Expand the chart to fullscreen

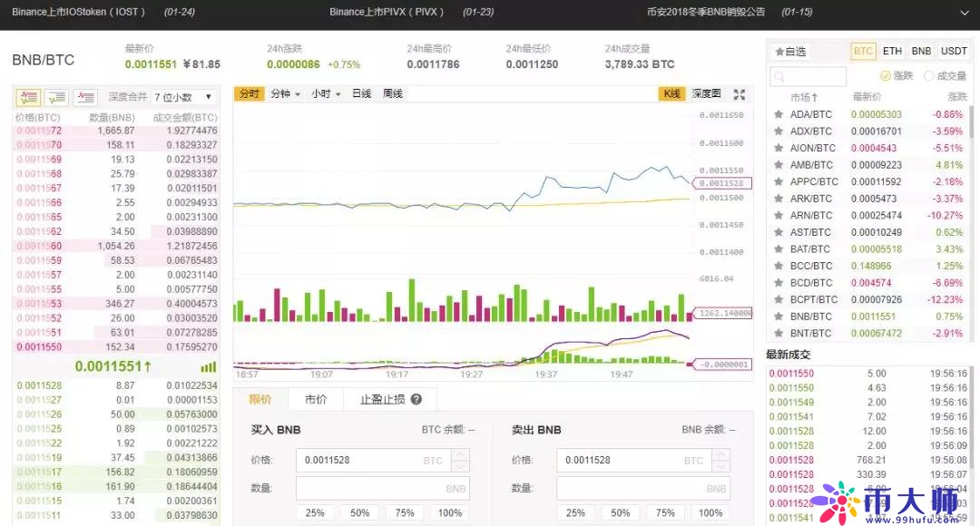pos(740,94)
